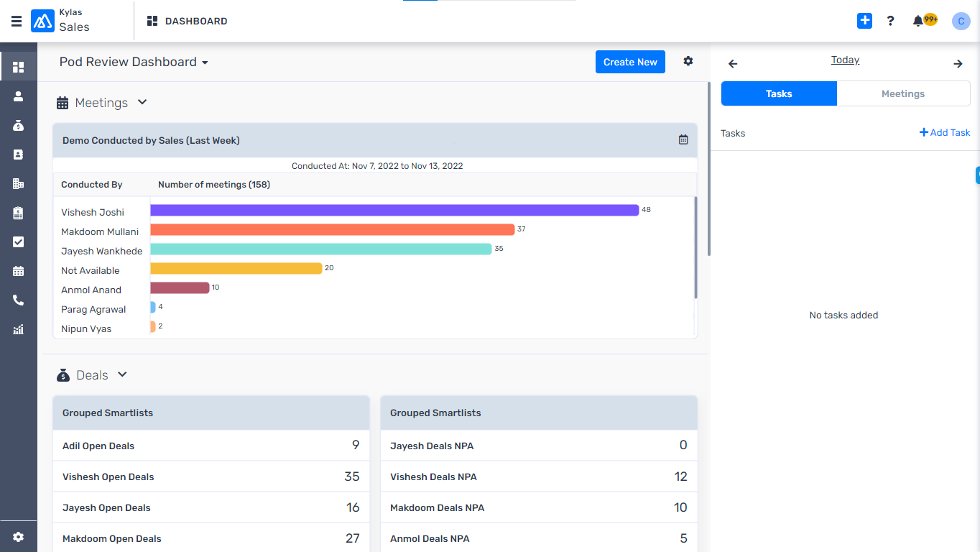Open the hamburger navigation menu
Viewport: 980px width, 552px height.
point(16,21)
